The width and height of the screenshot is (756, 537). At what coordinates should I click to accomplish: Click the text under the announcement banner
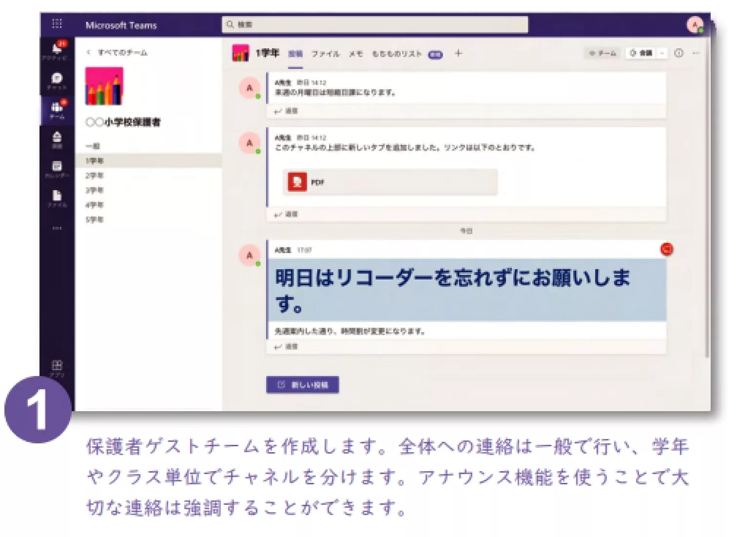pos(349,331)
